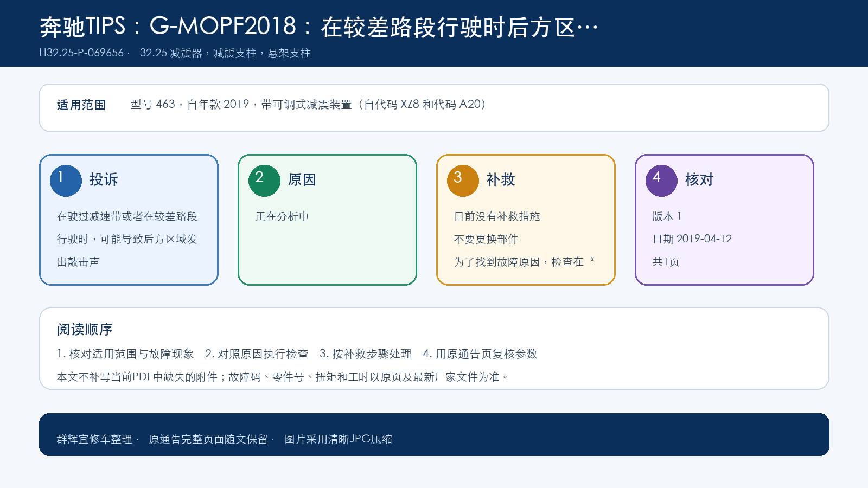The image size is (868, 488).
Task: Tap the purple number 4 circle
Action: (x=661, y=181)
